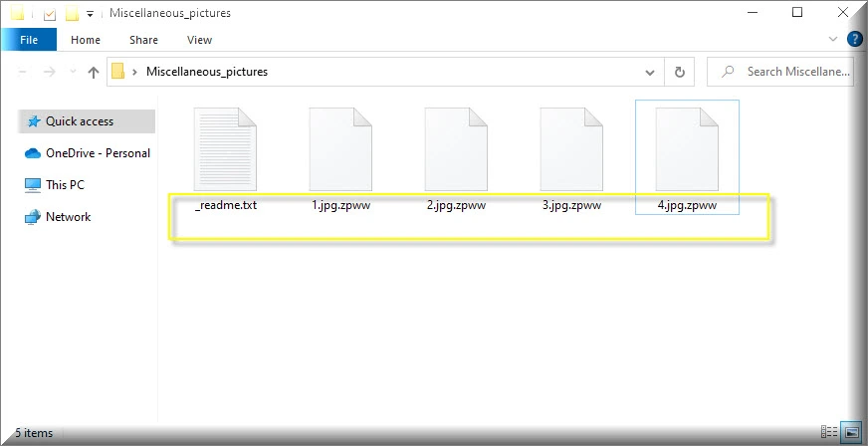The height and width of the screenshot is (446, 868).
Task: Click the 2.jpg.zpww file name
Action: [x=456, y=205]
